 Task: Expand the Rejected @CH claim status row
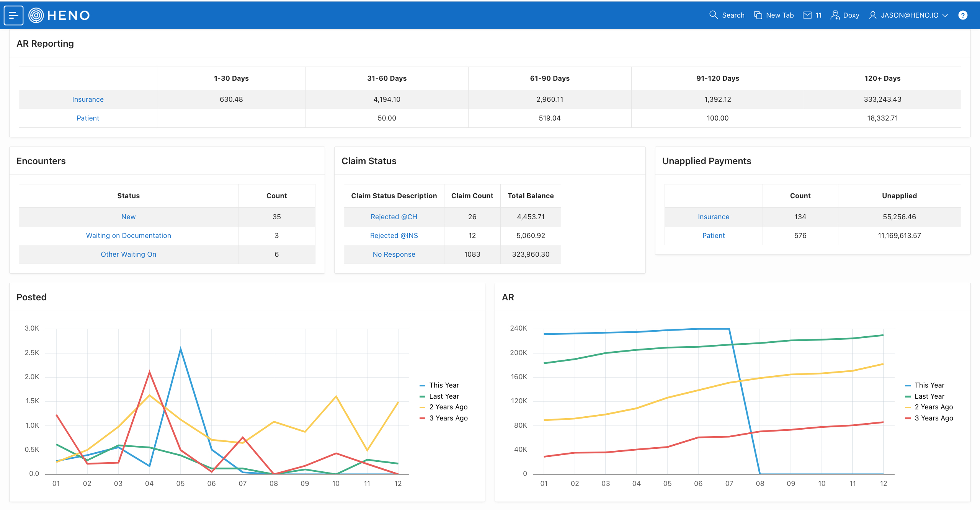[x=394, y=217]
